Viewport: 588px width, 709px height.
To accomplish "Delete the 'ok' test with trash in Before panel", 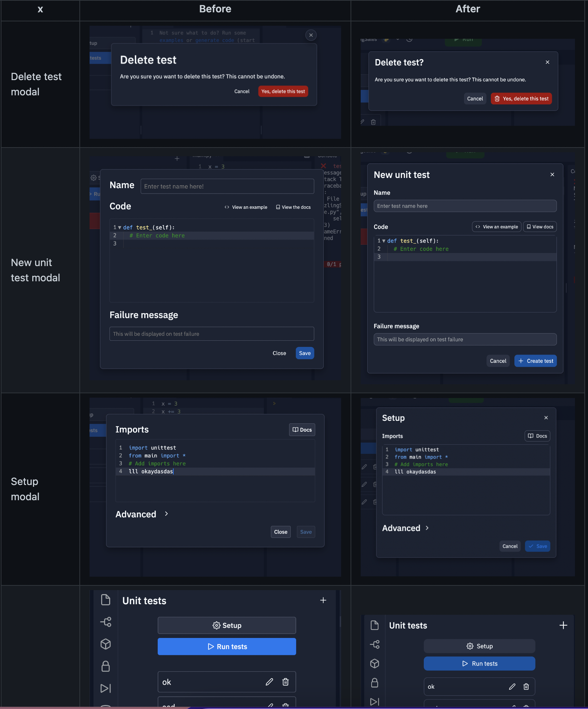I will (x=286, y=682).
